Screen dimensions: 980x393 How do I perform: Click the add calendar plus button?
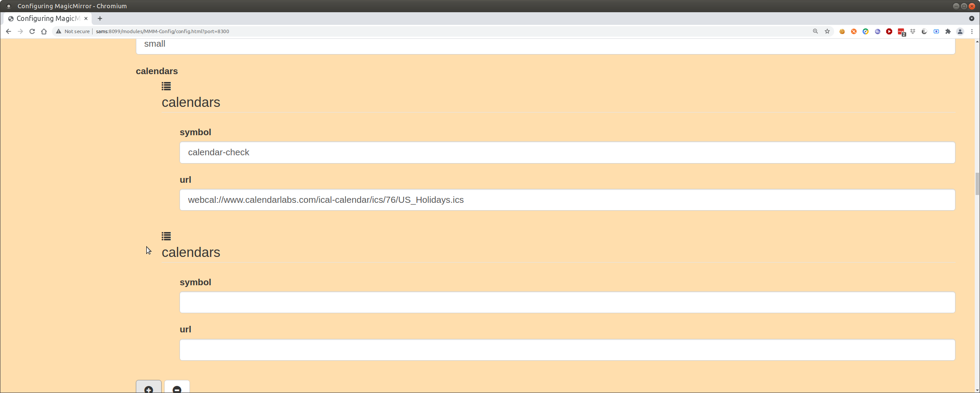coord(148,388)
